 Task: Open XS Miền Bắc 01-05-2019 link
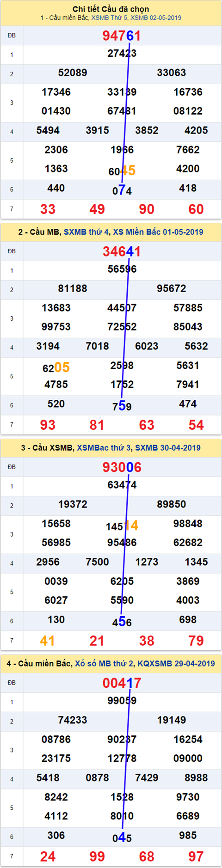coord(158,232)
